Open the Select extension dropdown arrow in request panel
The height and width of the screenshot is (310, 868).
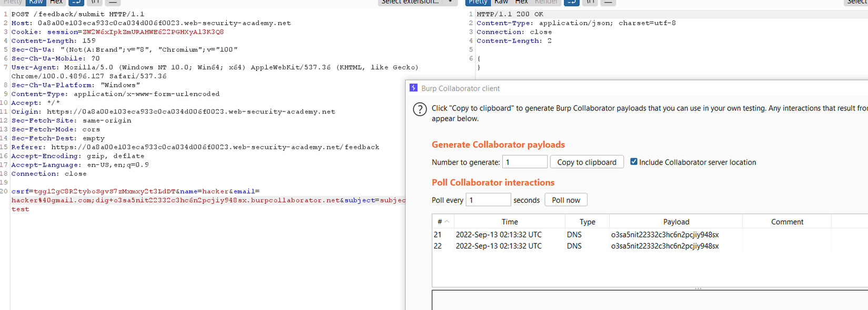(x=450, y=2)
